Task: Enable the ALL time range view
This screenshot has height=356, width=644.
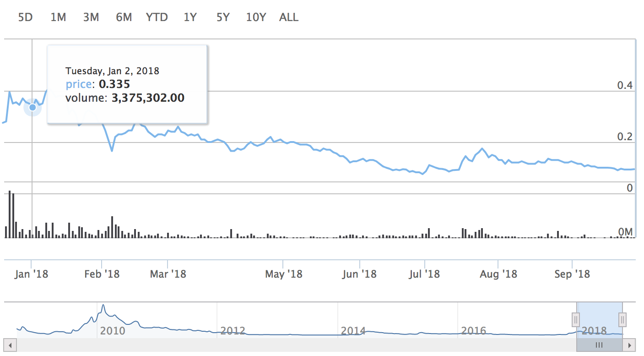Action: (288, 17)
